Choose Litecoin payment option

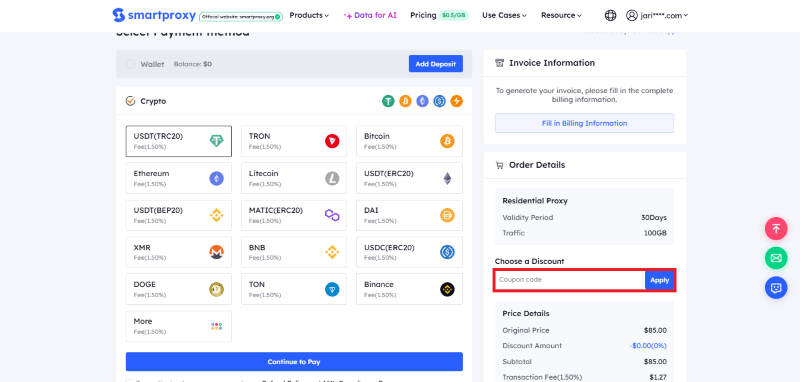(x=294, y=179)
